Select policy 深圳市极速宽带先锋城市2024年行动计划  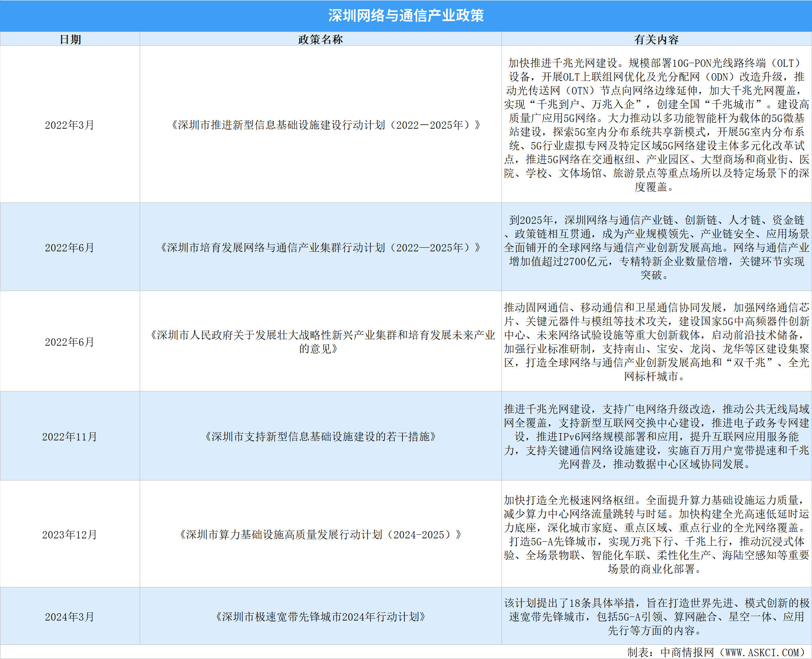pos(320,616)
